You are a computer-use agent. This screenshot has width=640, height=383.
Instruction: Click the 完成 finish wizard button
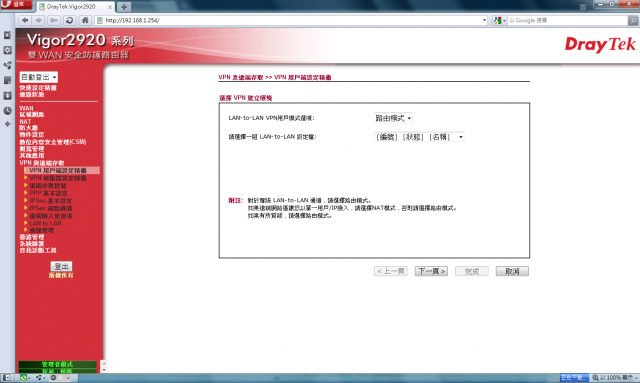coord(472,271)
